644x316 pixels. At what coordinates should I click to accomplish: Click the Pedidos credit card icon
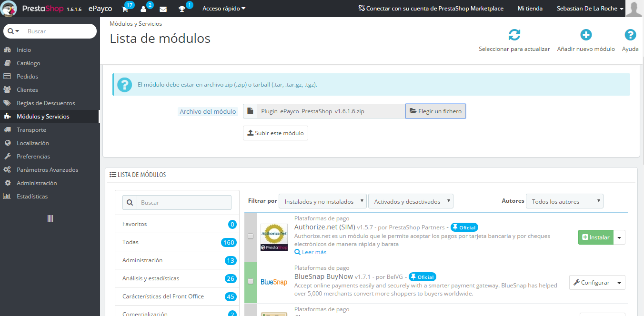[x=7, y=77]
